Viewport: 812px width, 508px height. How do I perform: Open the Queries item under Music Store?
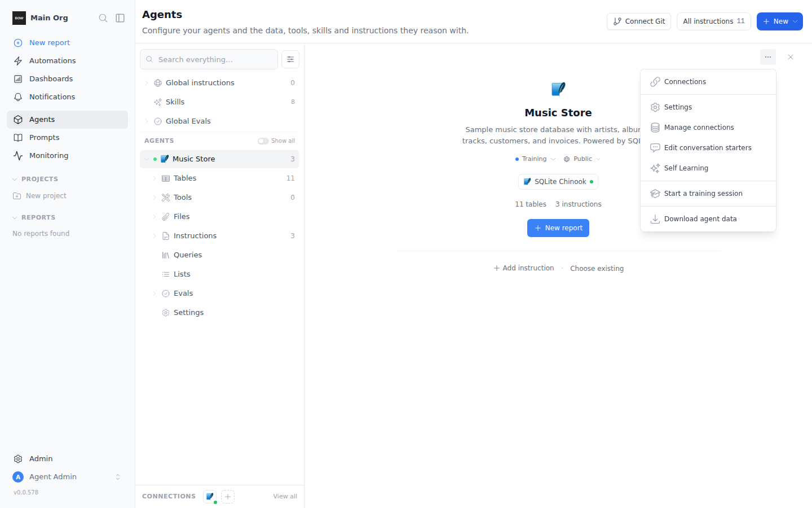219,255
